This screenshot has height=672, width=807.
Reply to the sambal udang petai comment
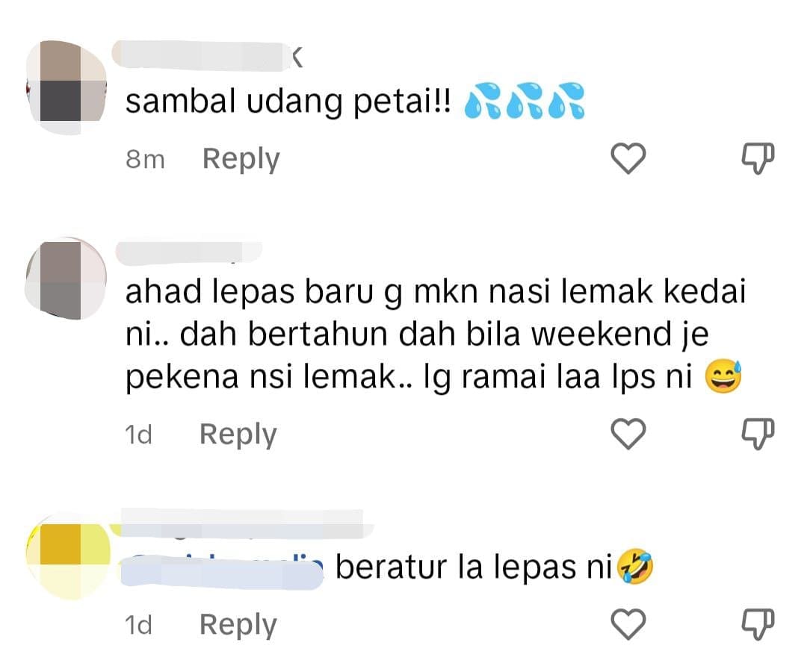(241, 159)
